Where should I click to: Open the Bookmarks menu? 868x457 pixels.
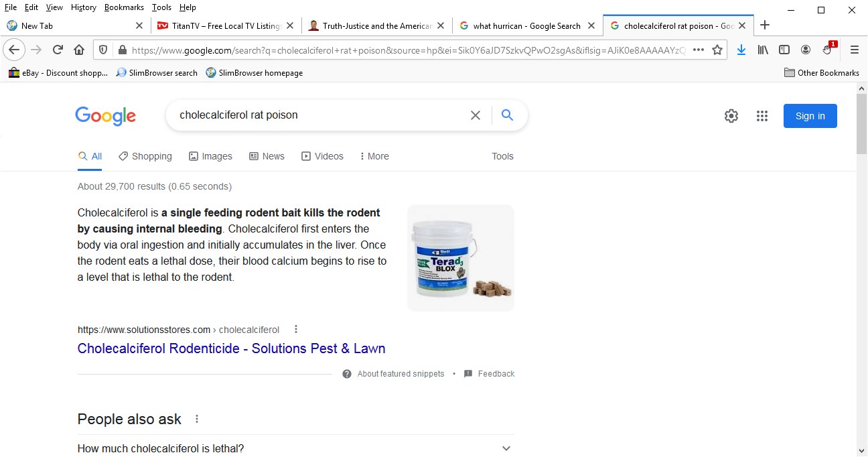(x=124, y=7)
